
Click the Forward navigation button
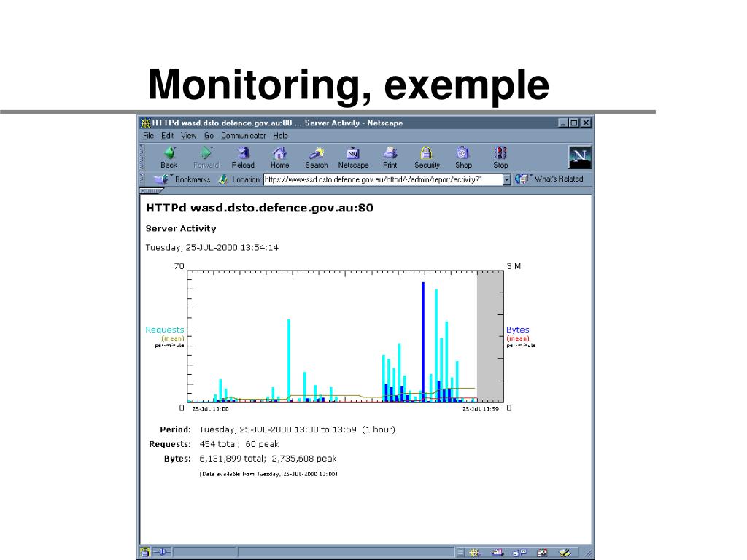pyautogui.click(x=206, y=157)
